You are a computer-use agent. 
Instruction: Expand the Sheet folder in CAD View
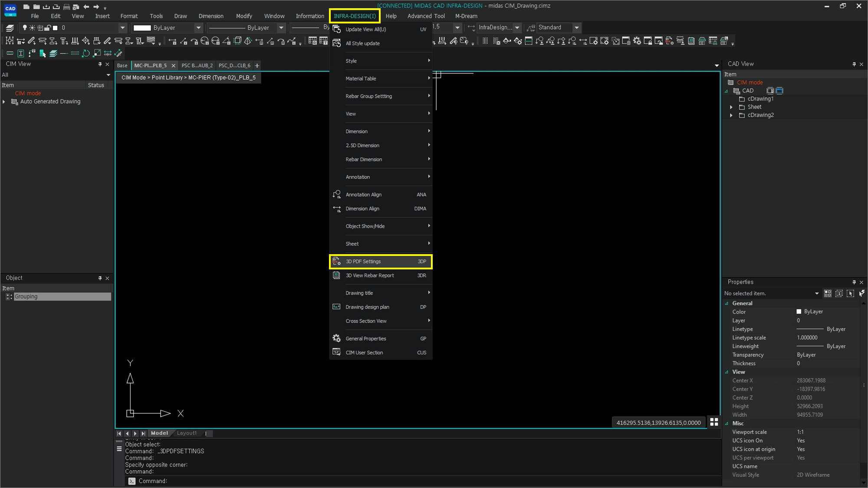pyautogui.click(x=731, y=107)
